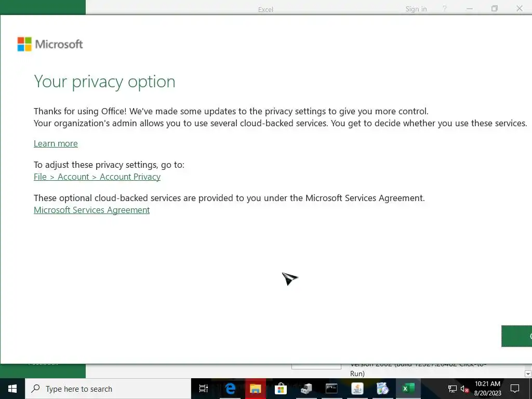Click Sign in on the Excel title bar
The height and width of the screenshot is (399, 532).
coord(416,9)
